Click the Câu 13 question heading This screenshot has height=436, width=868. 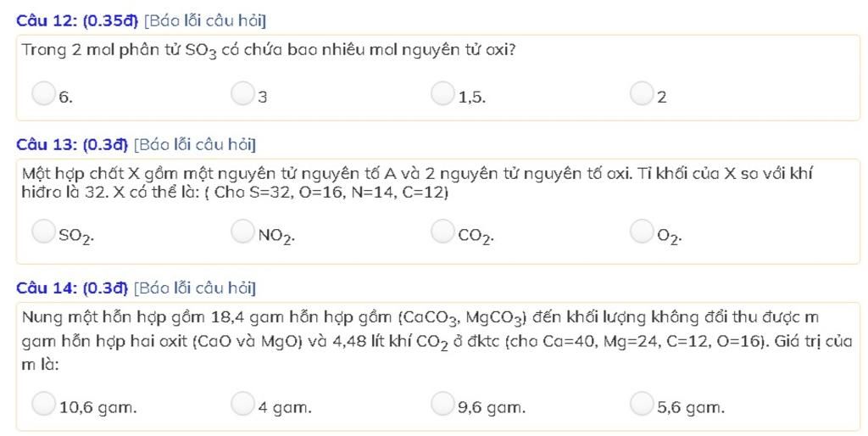(72, 144)
